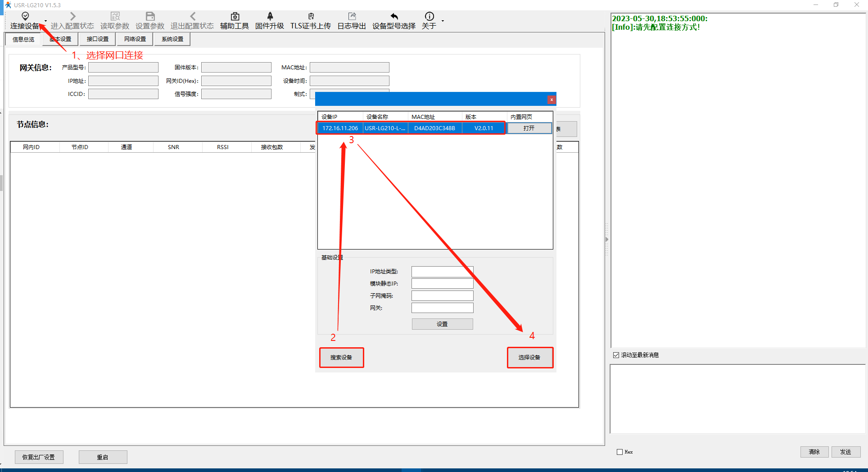Click the 固件升级 firmware upgrade icon

click(x=270, y=16)
